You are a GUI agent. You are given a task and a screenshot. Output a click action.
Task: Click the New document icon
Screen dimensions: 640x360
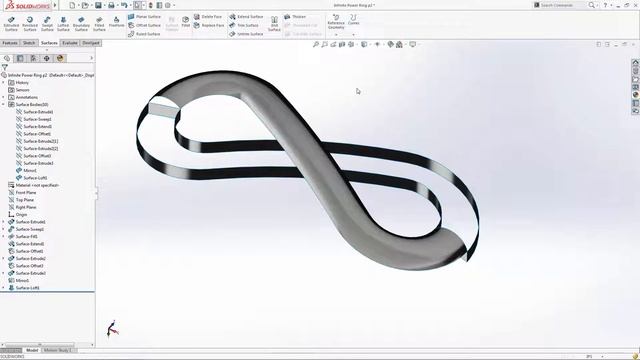[72, 5]
